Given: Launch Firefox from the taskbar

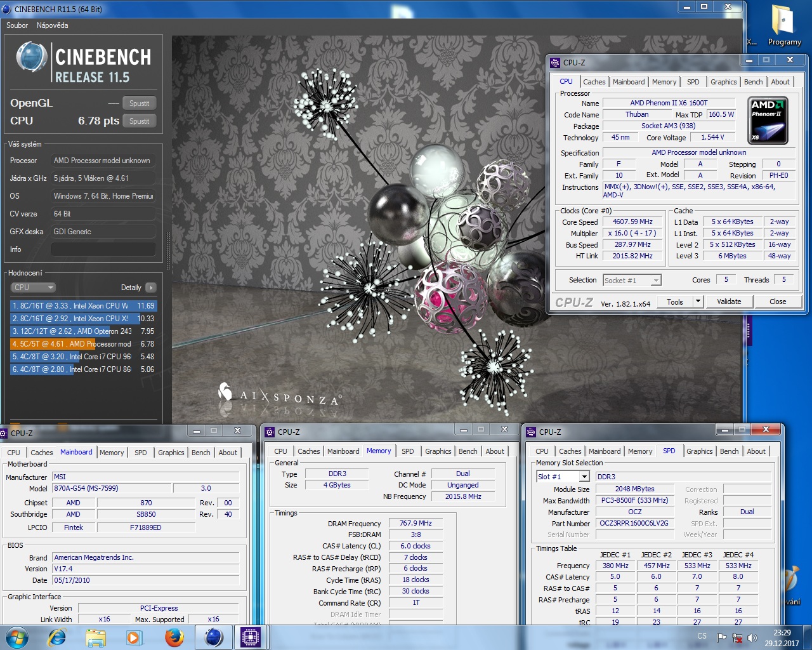Looking at the screenshot, I should [174, 637].
